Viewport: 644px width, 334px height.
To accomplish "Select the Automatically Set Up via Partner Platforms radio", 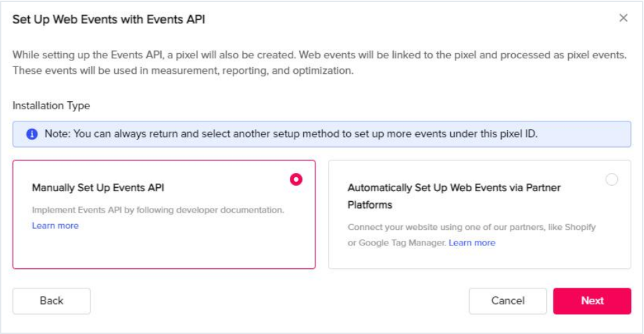I will click(611, 179).
